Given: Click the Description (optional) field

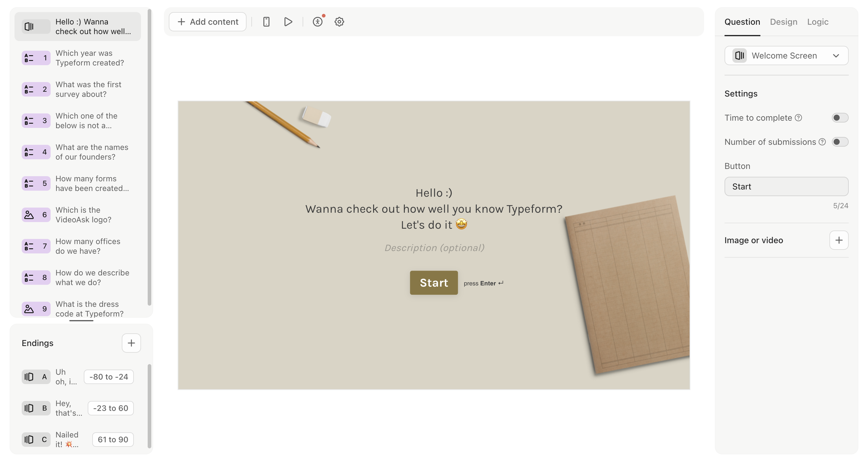Looking at the screenshot, I should point(434,248).
